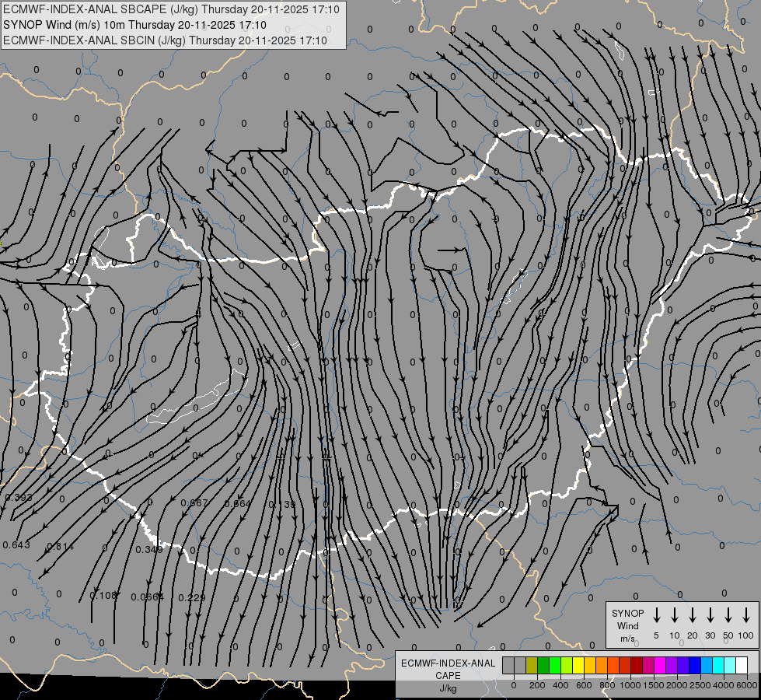Click the 2500 tick label on the CAPE scale
Image resolution: width=761 pixels, height=700 pixels.
tap(700, 685)
